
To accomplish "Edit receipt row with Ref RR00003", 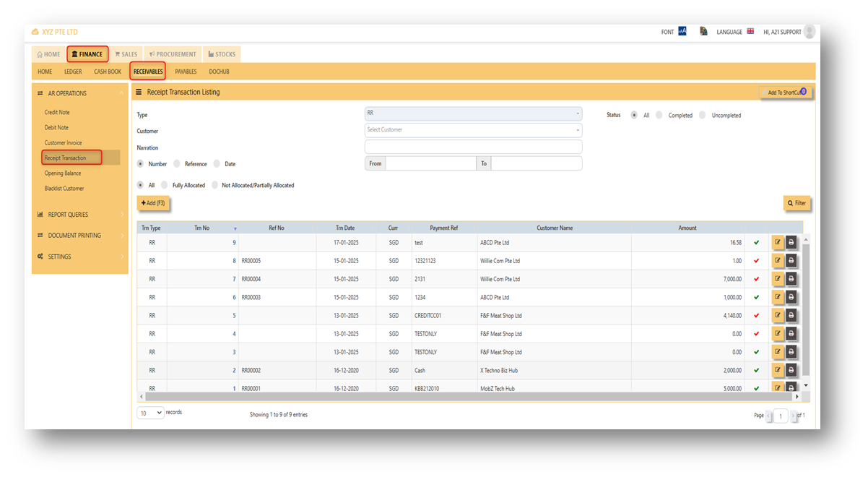I will click(x=778, y=297).
